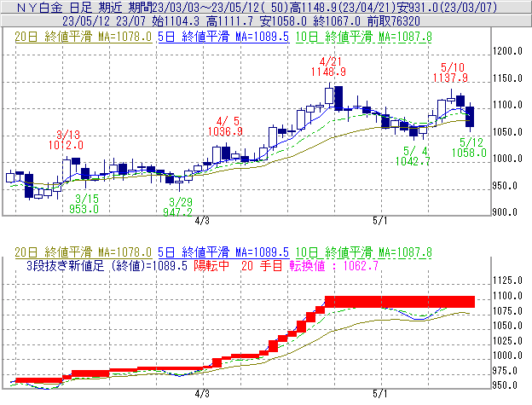Click lower chart 20日 終値平滑 MA=1078.0 legend
Viewport: 532px width, 405px height.
pos(84,252)
